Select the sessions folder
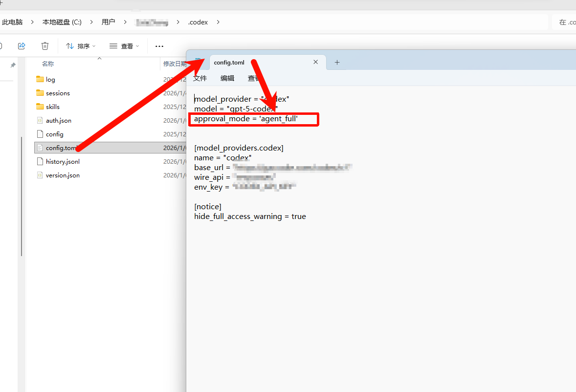Image resolution: width=576 pixels, height=392 pixels. pos(58,93)
